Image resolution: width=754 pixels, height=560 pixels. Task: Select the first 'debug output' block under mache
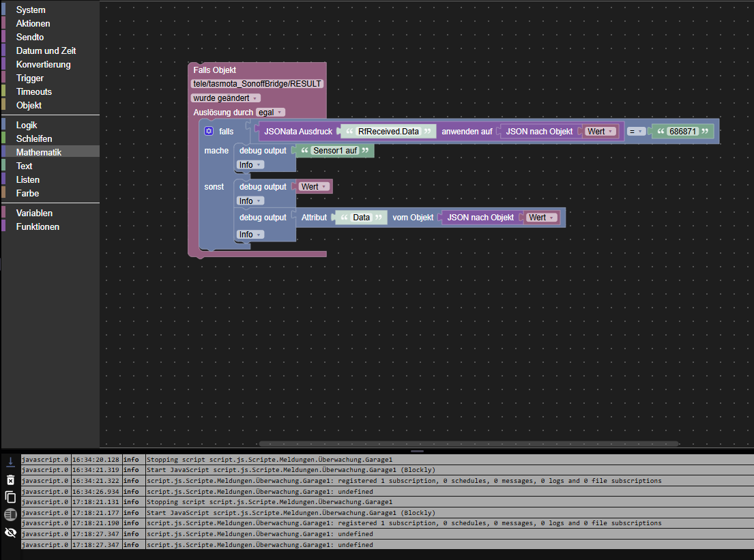click(263, 151)
